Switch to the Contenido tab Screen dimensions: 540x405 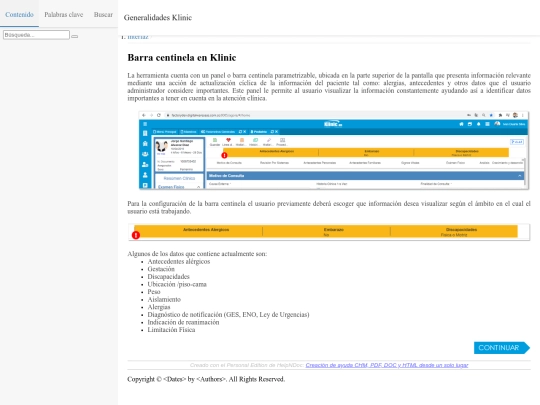tap(19, 14)
